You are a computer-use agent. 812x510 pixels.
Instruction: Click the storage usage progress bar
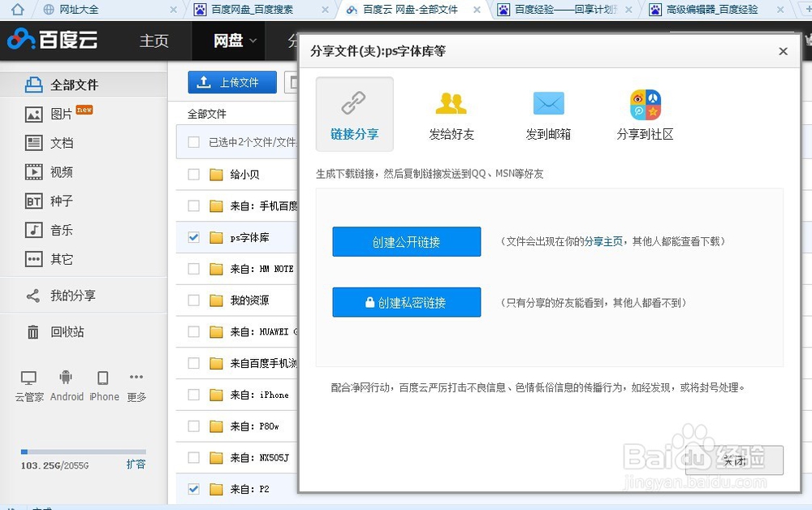click(x=84, y=452)
